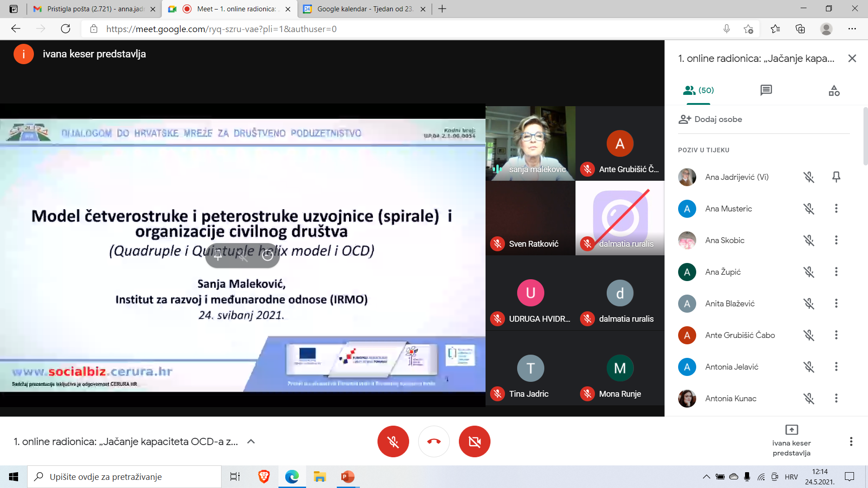This screenshot has height=488, width=868.
Task: Close the participants side panel
Action: point(852,58)
